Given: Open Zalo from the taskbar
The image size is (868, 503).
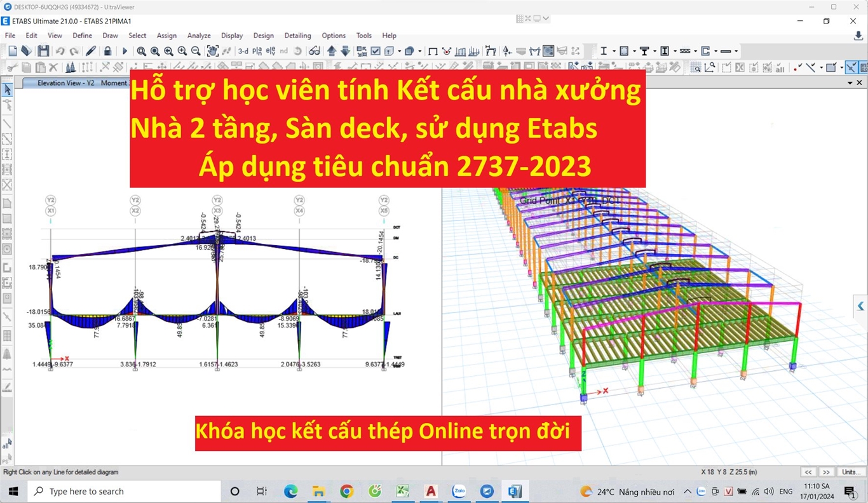Looking at the screenshot, I should pyautogui.click(x=459, y=491).
